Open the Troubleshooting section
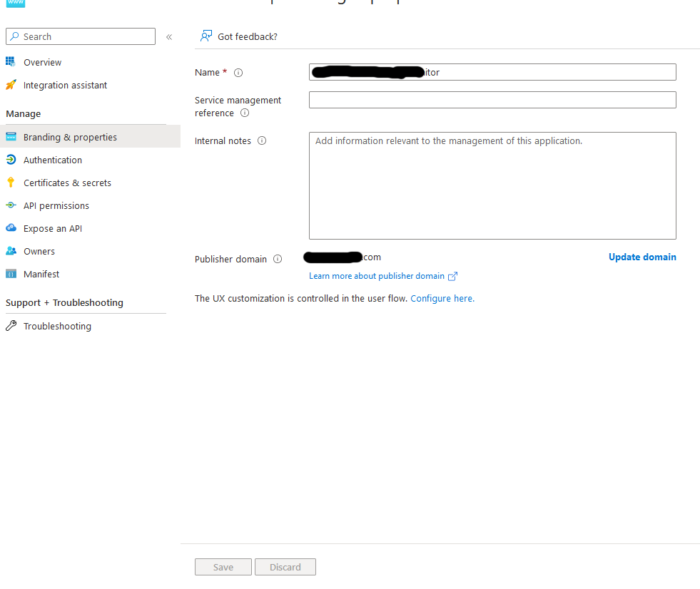Viewport: 700px width, 589px height. (57, 326)
